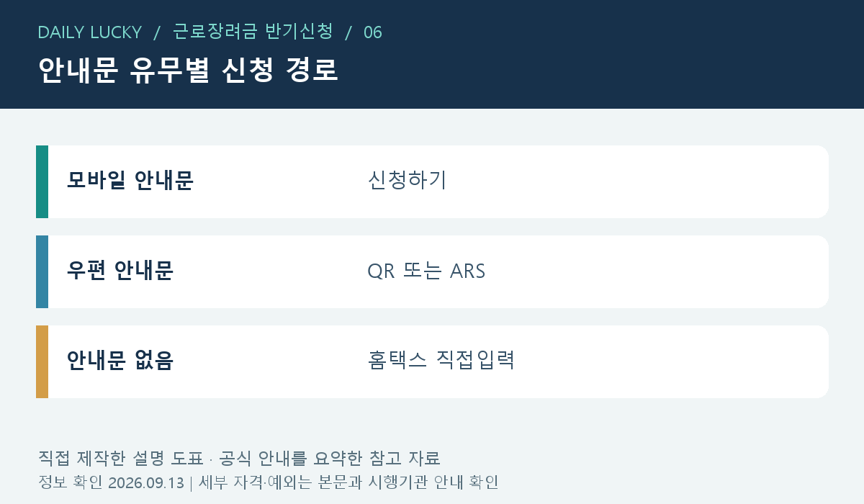The image size is (864, 504).
Task: Select the 우편 안내문 row label
Action: (x=120, y=271)
